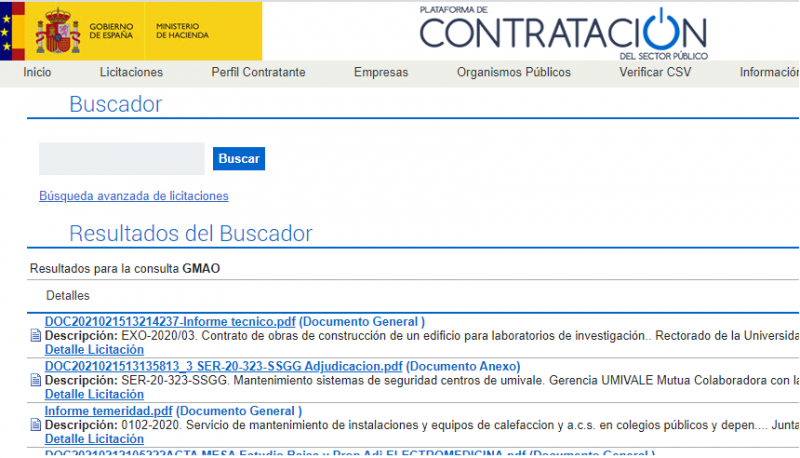800x458 pixels.
Task: Open the Información menu item
Action: [769, 72]
